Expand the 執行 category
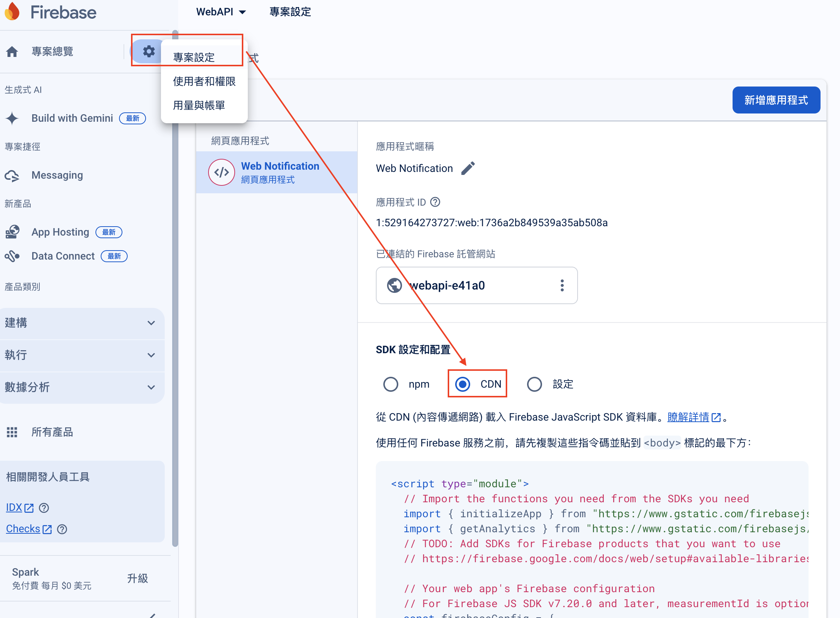The width and height of the screenshot is (840, 618). (x=82, y=355)
